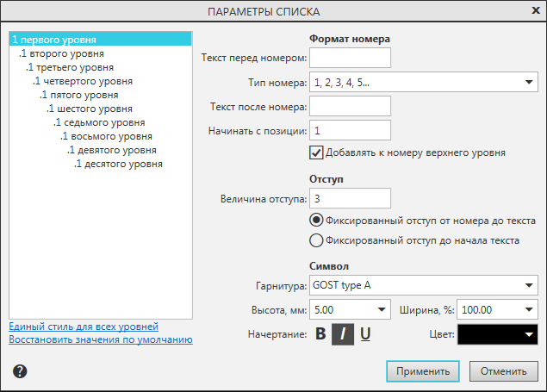Toggle Italic text style icon
The width and height of the screenshot is (547, 392).
(343, 334)
